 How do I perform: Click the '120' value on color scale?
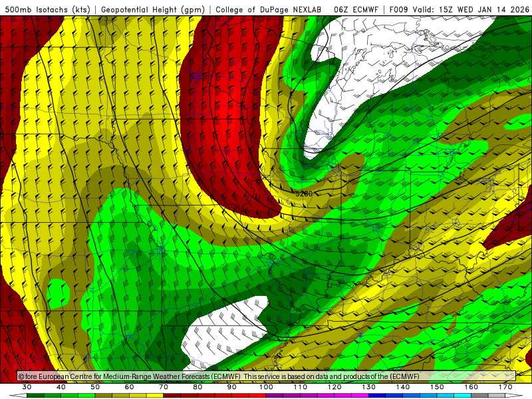(x=334, y=387)
